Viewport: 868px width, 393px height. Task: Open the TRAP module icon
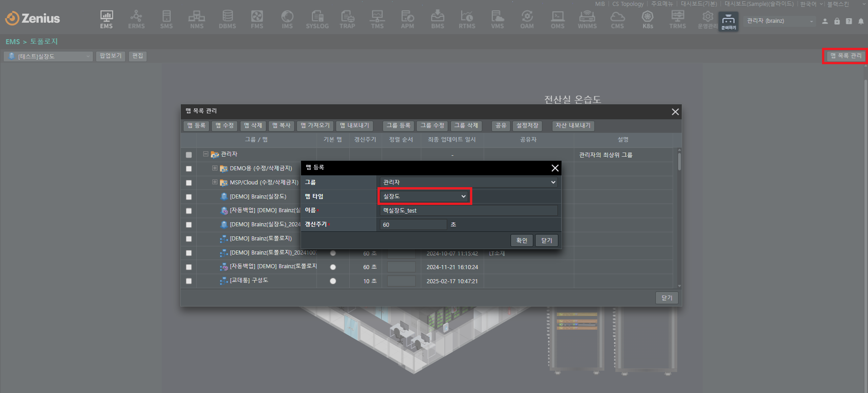click(x=347, y=20)
